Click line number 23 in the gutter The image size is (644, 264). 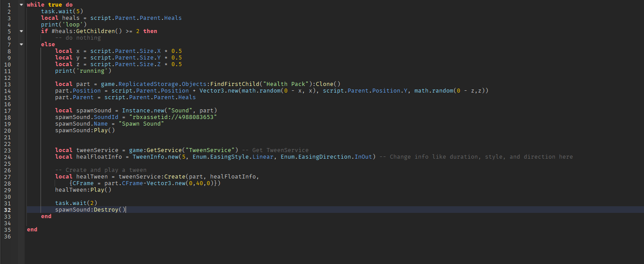tap(7, 150)
